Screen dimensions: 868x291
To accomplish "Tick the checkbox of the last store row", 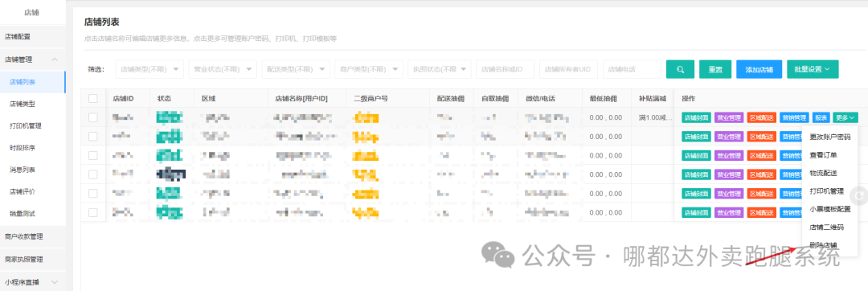I will click(x=93, y=212).
